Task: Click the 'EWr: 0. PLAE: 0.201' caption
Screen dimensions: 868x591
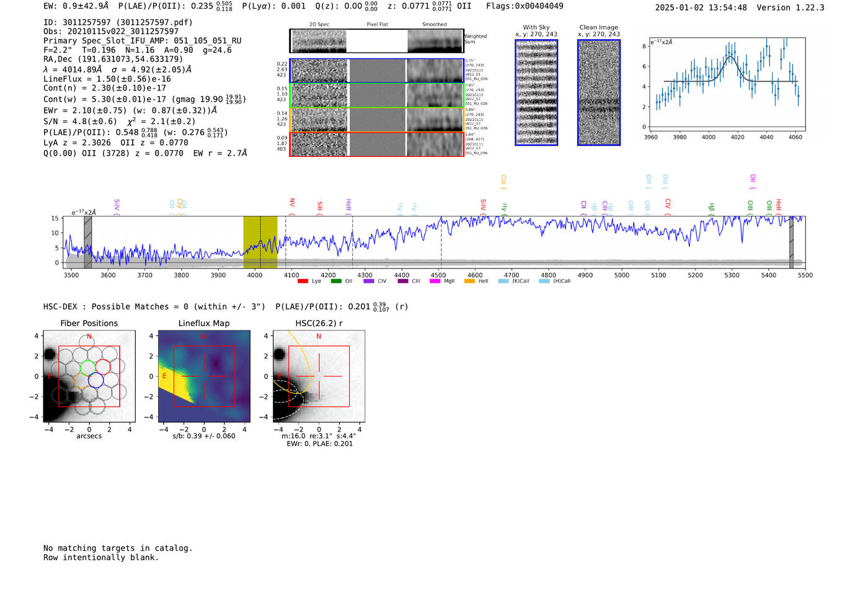Action: click(319, 444)
